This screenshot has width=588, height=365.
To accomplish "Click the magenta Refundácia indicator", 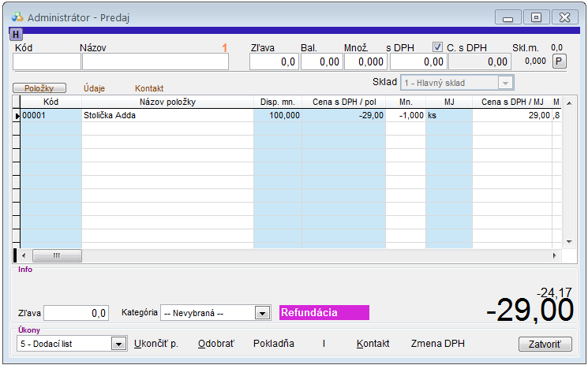I will [x=324, y=313].
